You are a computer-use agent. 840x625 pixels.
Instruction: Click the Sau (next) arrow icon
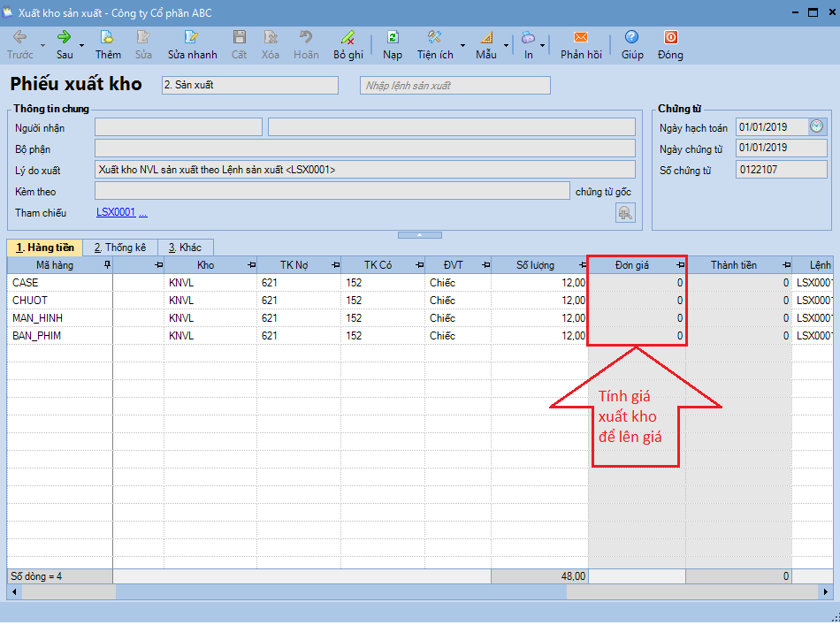click(x=65, y=37)
